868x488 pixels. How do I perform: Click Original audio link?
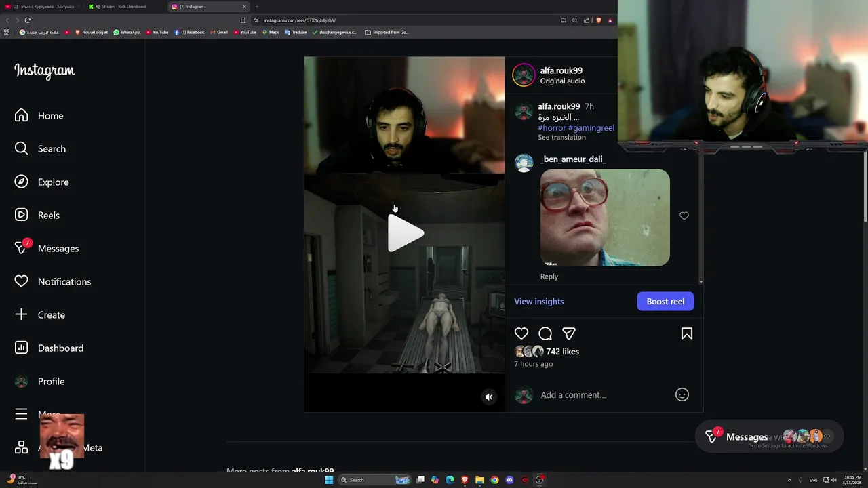point(562,81)
